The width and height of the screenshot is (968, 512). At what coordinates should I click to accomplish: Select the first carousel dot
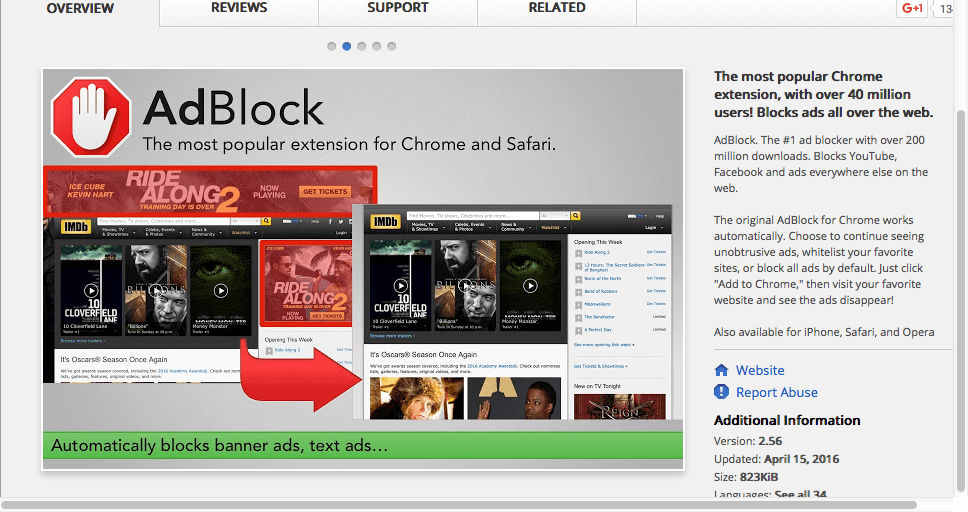tap(332, 46)
